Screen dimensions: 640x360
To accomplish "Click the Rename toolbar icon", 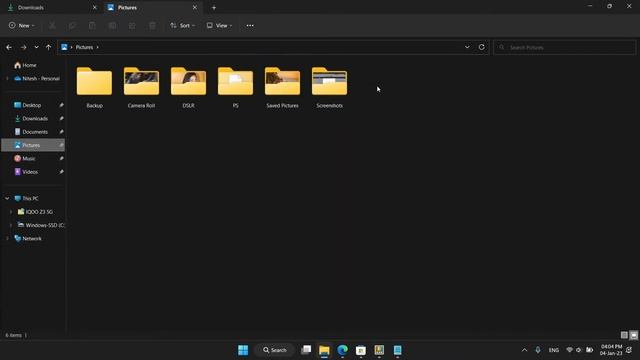I will click(112, 25).
